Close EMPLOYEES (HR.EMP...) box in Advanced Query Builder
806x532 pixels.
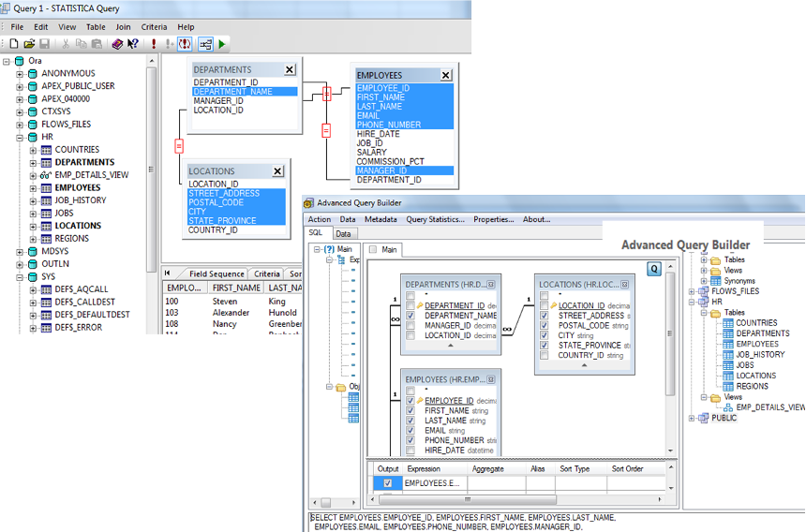pyautogui.click(x=491, y=379)
